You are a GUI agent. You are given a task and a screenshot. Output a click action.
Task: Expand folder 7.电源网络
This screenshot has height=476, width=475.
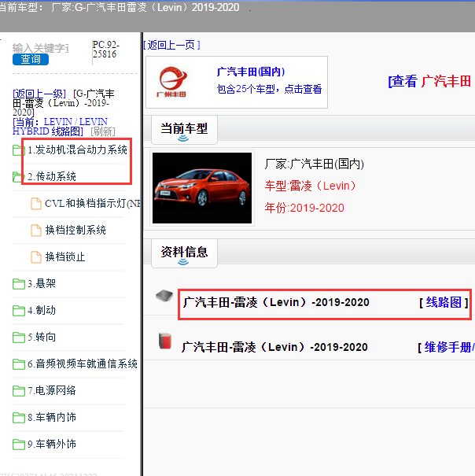(52, 390)
